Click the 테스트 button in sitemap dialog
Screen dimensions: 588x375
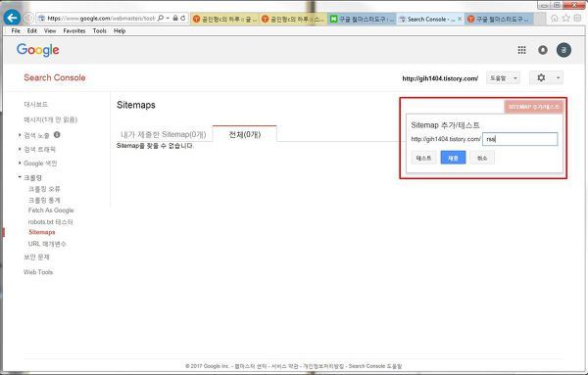pyautogui.click(x=423, y=158)
